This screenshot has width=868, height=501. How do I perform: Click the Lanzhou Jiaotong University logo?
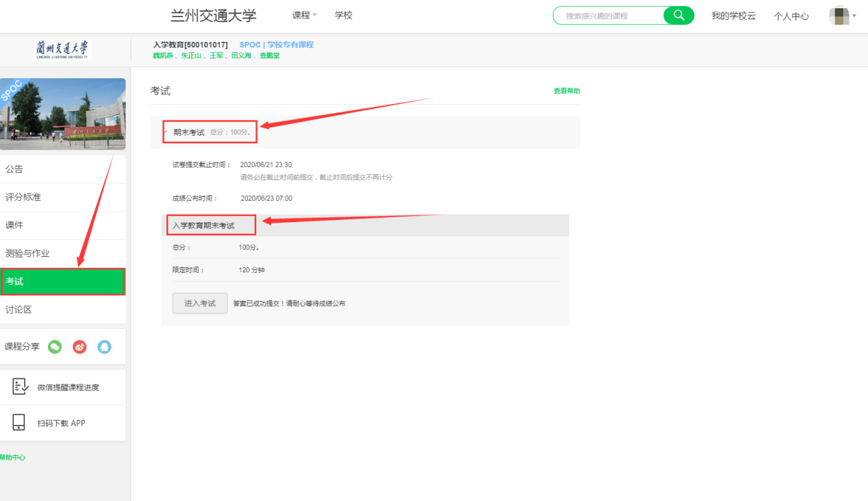pyautogui.click(x=62, y=49)
